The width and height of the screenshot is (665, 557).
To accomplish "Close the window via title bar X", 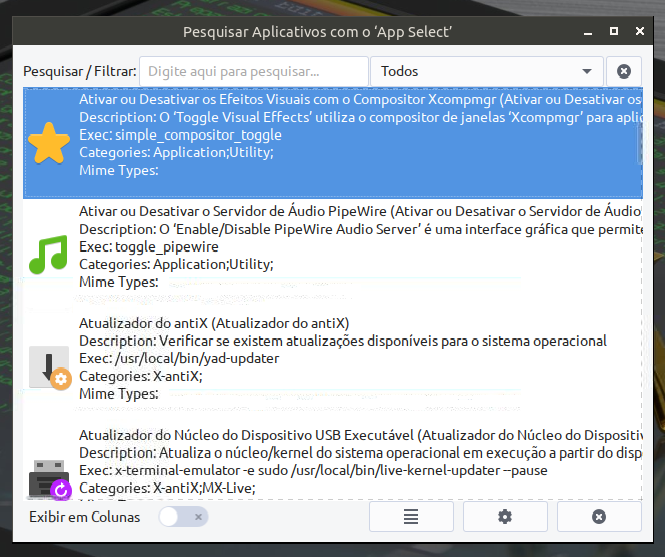I will coord(640,31).
